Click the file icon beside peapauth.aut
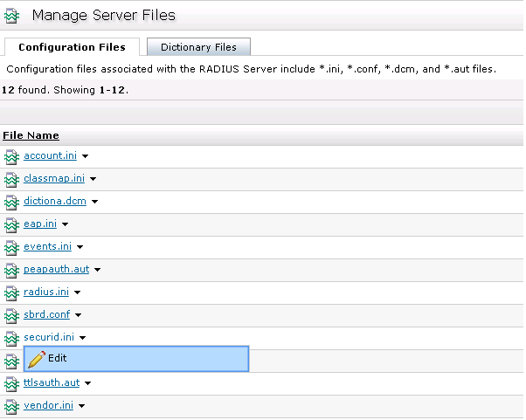This screenshot has height=420, width=526. click(11, 270)
